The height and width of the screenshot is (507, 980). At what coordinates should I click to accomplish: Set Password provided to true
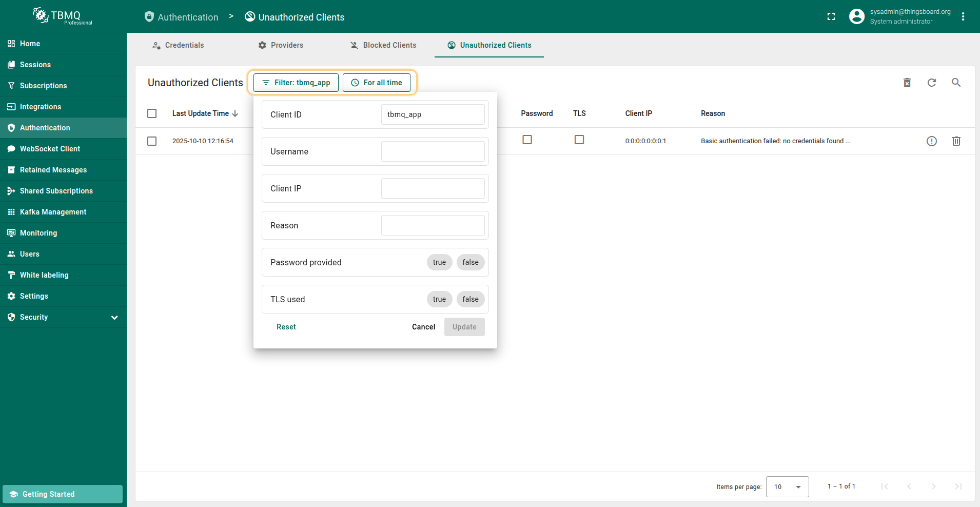(x=439, y=262)
